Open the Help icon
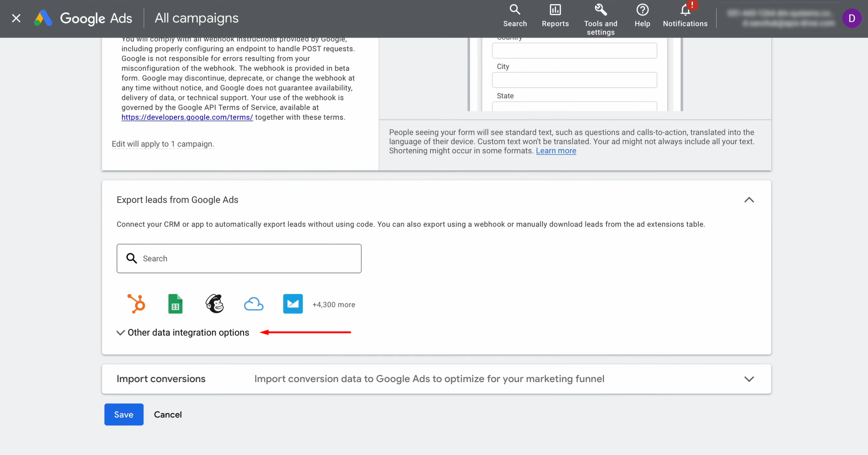 [x=642, y=14]
